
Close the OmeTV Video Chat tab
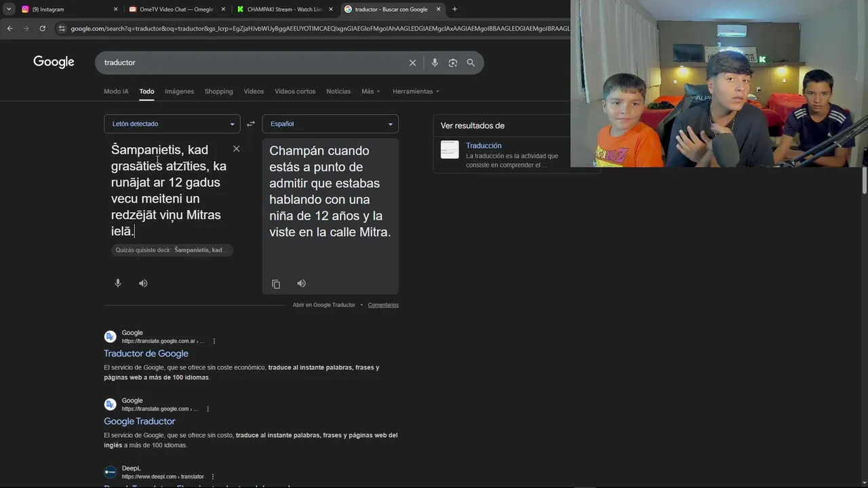tap(223, 9)
